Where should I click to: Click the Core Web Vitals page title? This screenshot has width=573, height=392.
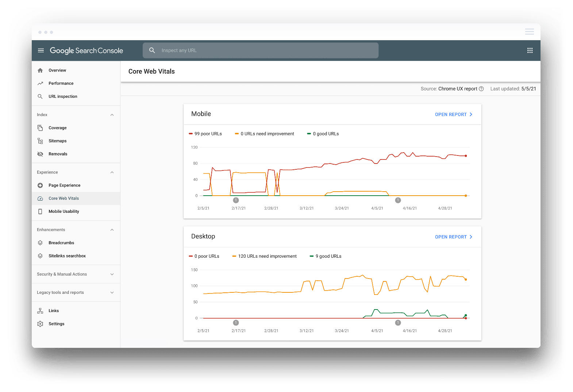[x=151, y=72]
